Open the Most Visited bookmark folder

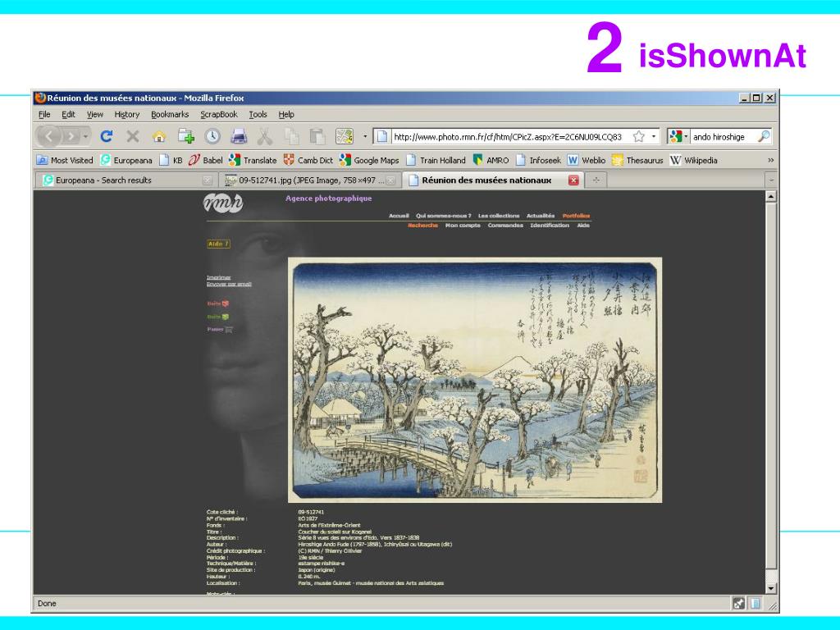pyautogui.click(x=65, y=160)
